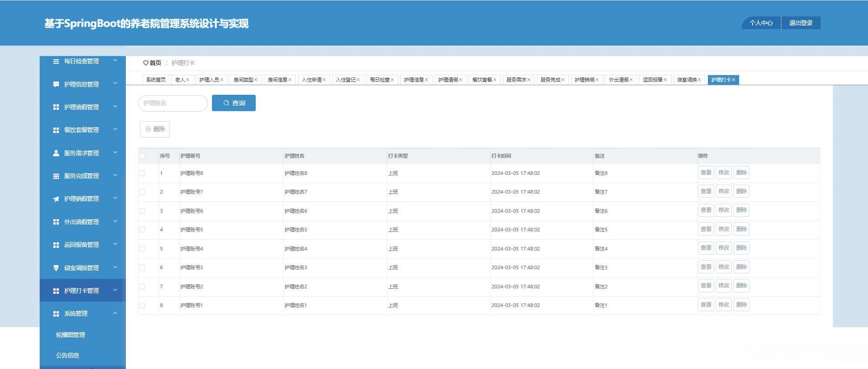Check the checkbox for row 护理账号1
This screenshot has height=369, width=868.
click(x=142, y=305)
